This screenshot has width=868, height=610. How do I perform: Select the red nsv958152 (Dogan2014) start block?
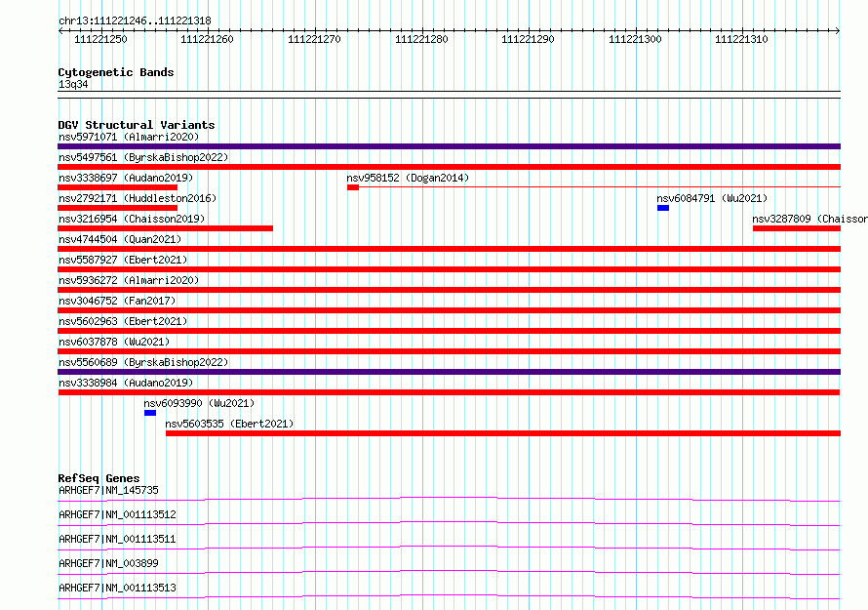353,187
